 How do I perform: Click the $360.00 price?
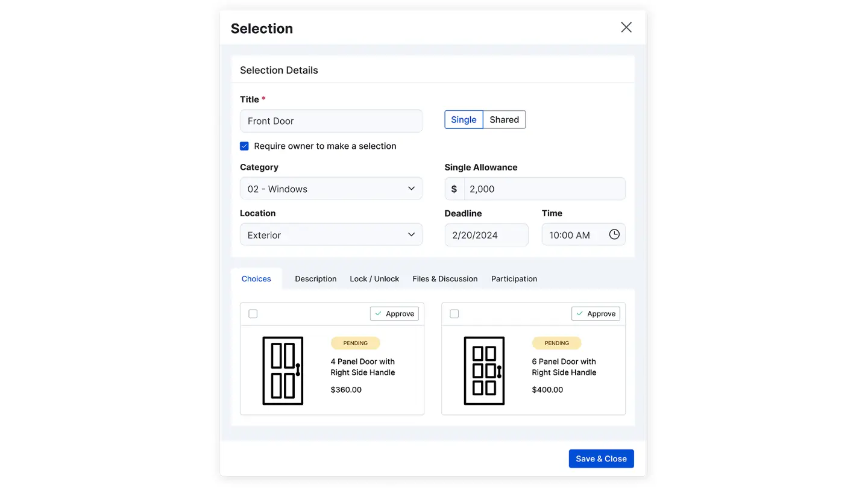(346, 390)
